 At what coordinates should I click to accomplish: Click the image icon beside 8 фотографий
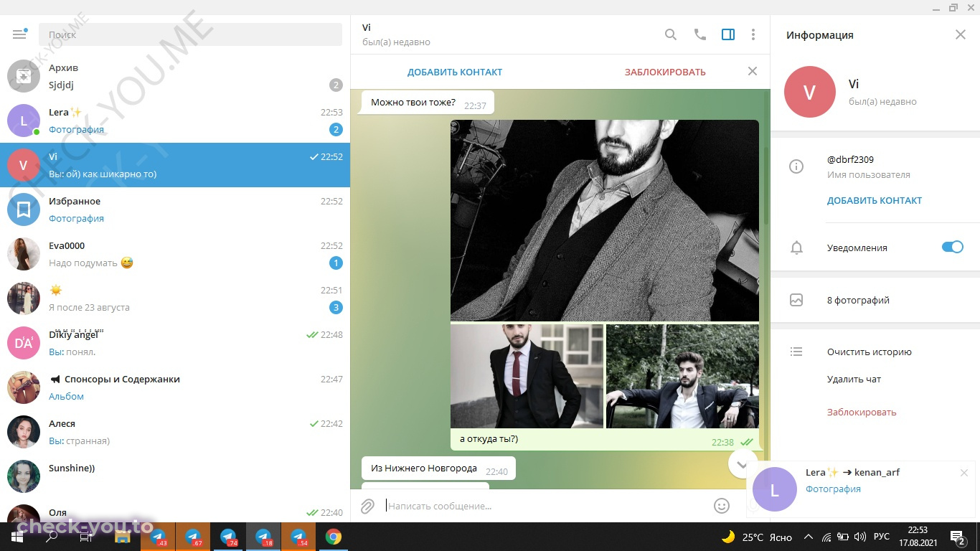click(x=796, y=300)
